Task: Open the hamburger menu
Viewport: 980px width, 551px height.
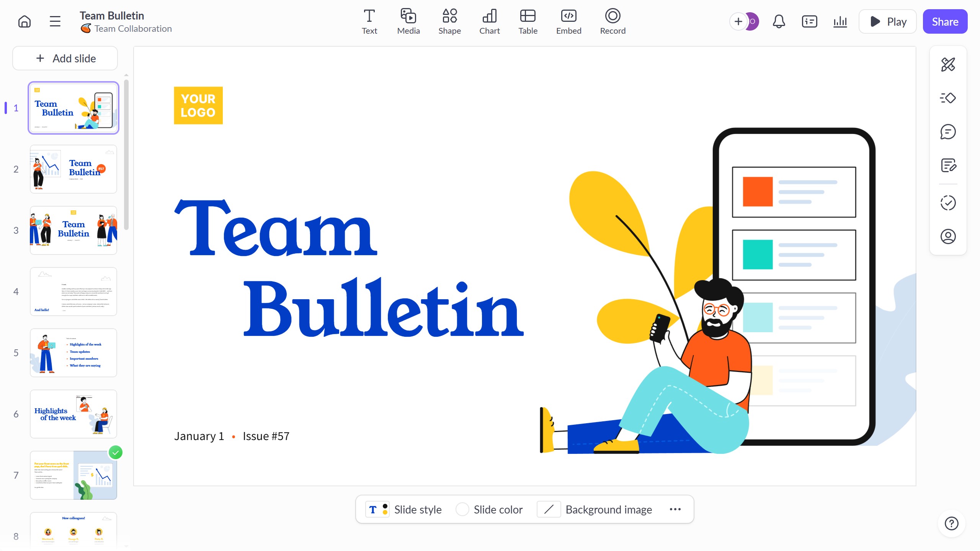Action: pyautogui.click(x=55, y=21)
